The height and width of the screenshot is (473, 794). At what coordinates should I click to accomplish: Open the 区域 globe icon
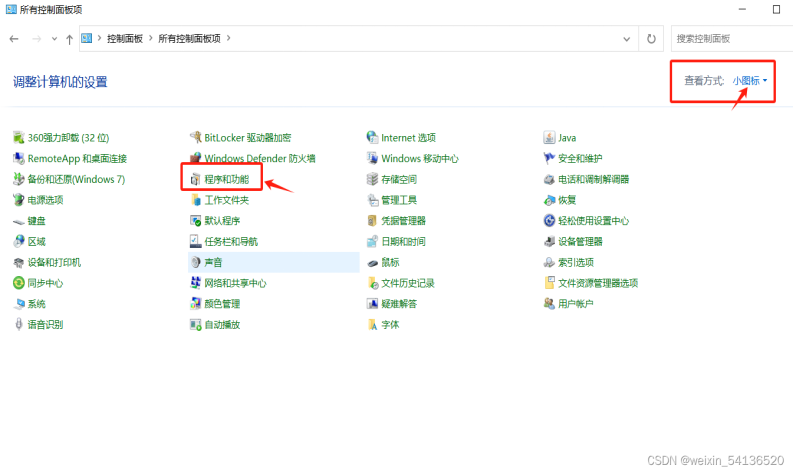point(19,241)
